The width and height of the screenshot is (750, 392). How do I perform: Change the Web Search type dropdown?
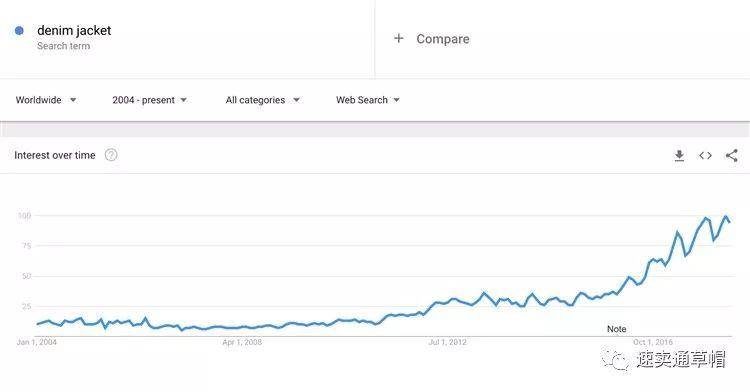click(x=367, y=100)
